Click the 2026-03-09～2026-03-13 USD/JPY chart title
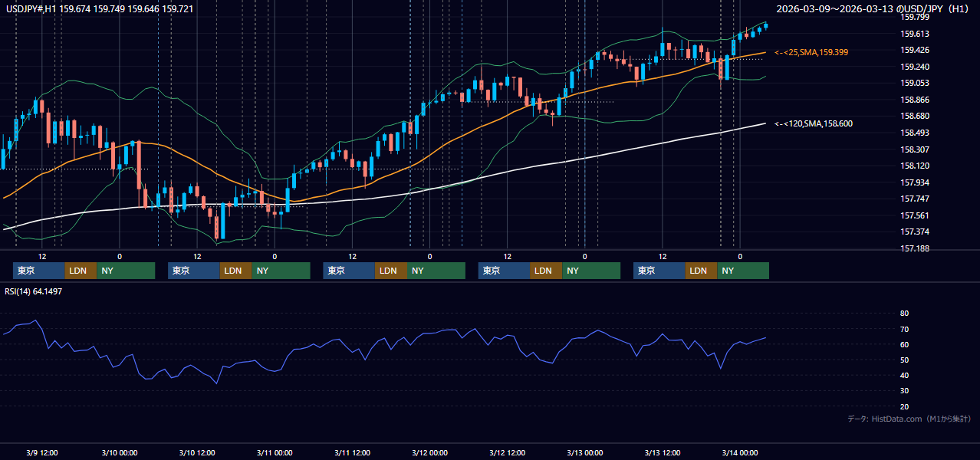 (x=872, y=8)
